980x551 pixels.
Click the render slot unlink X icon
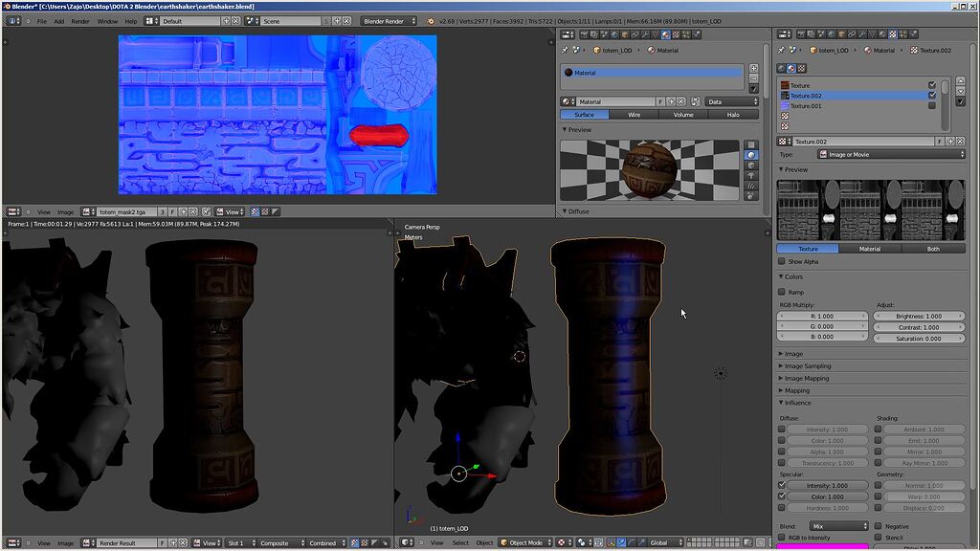pos(183,543)
